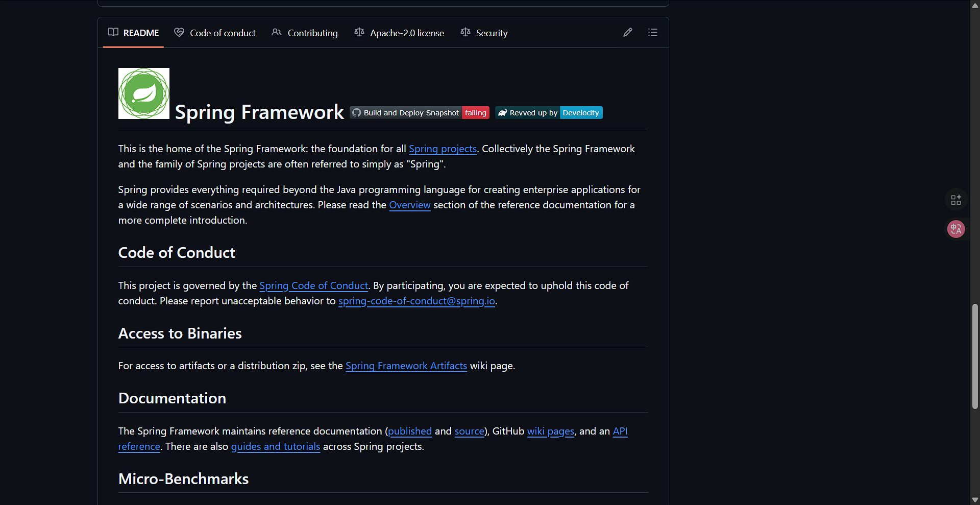The image size is (980, 505).
Task: Switch to the Code of conduct tab
Action: [x=215, y=33]
